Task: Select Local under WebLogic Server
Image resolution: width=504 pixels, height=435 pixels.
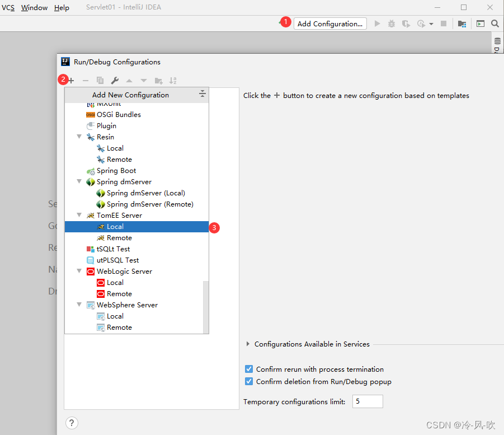Action: click(136, 283)
